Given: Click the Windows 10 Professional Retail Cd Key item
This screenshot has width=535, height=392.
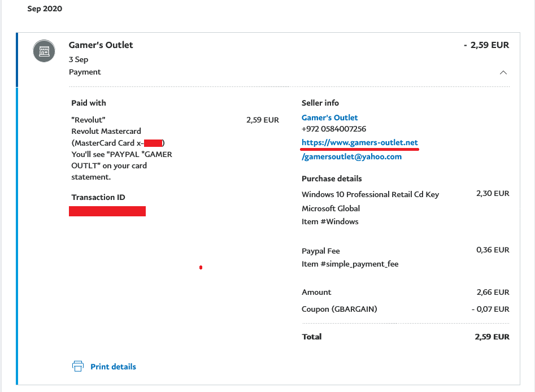Looking at the screenshot, I should 370,194.
